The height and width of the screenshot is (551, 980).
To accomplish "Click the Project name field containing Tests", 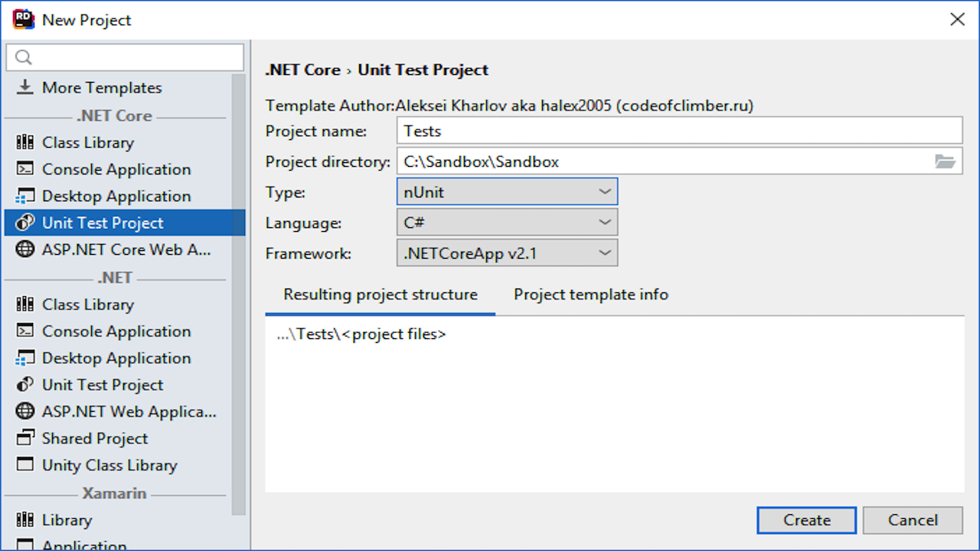I will point(679,131).
